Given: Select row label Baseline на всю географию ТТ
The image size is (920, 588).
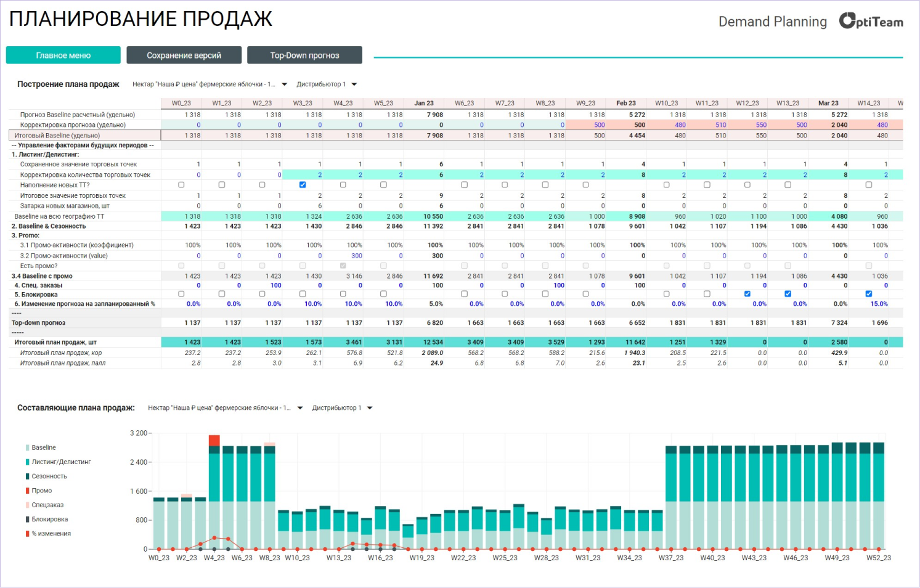Looking at the screenshot, I should click(x=60, y=216).
